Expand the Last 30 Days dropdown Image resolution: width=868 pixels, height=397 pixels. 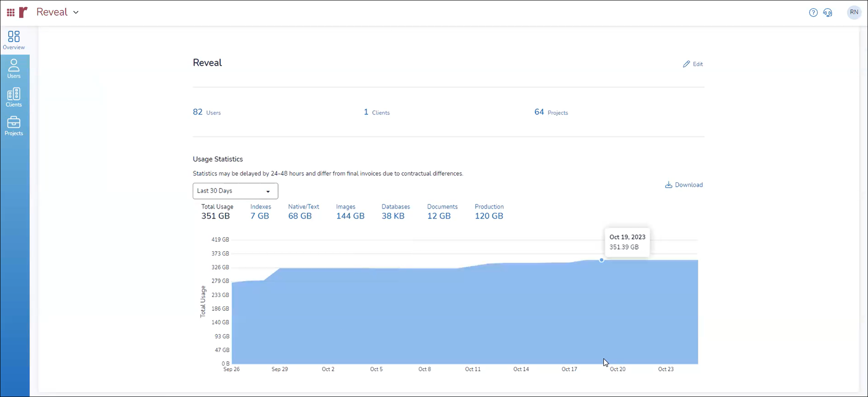tap(235, 191)
